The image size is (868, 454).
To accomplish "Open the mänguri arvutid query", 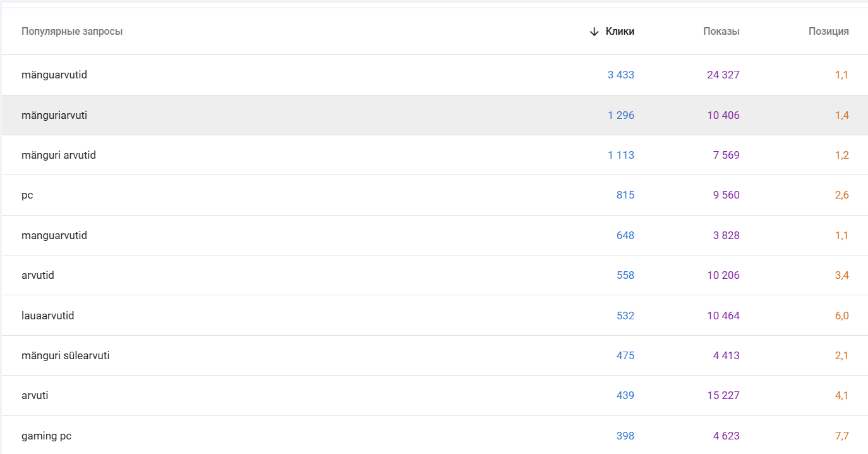I will coord(59,156).
